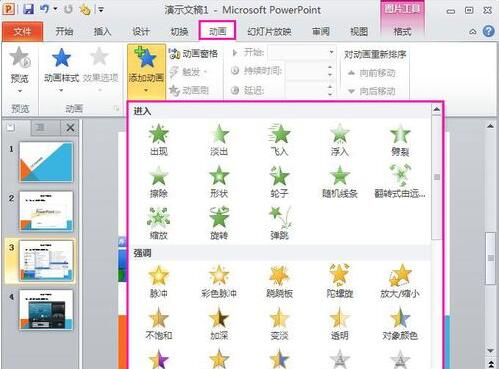The height and width of the screenshot is (369, 499).
Task: Open customize quick access toolbar dropdown
Action: pyautogui.click(x=101, y=10)
